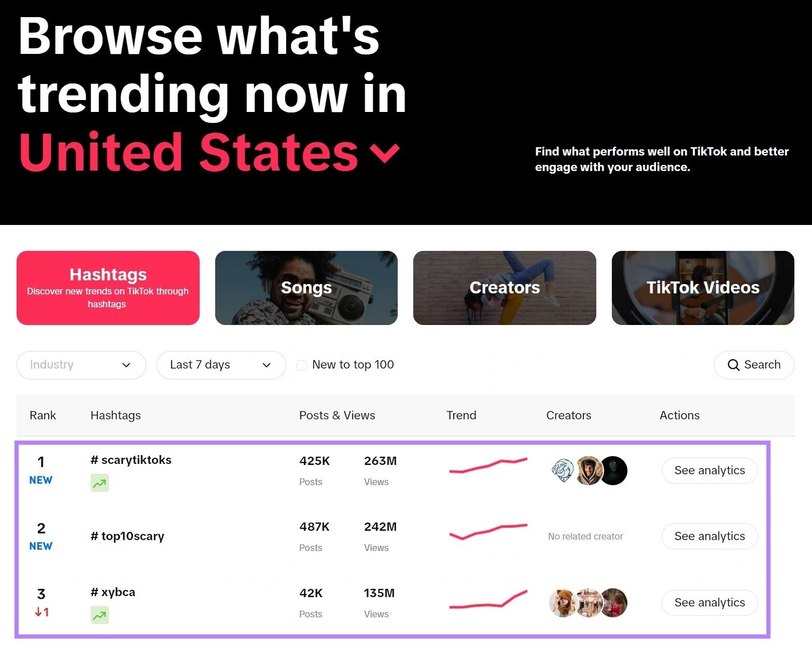
Task: Toggle the NEW marker on rank 2 row
Action: (x=40, y=546)
